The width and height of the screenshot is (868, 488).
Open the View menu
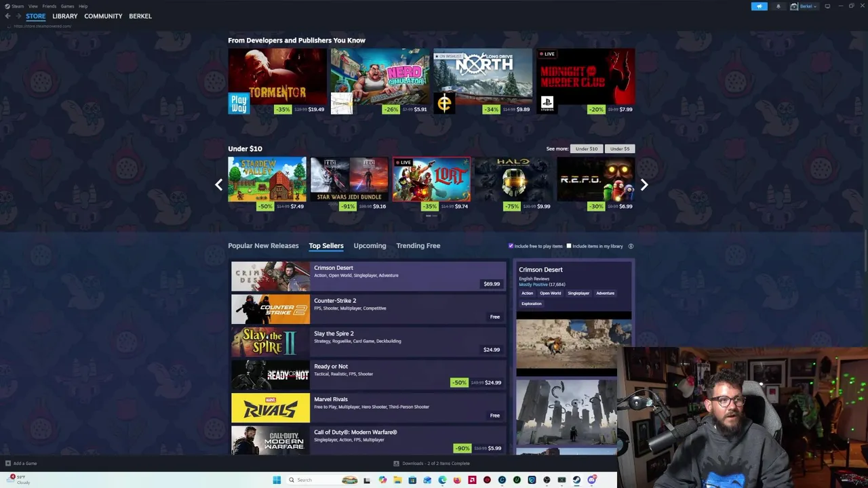click(x=33, y=6)
